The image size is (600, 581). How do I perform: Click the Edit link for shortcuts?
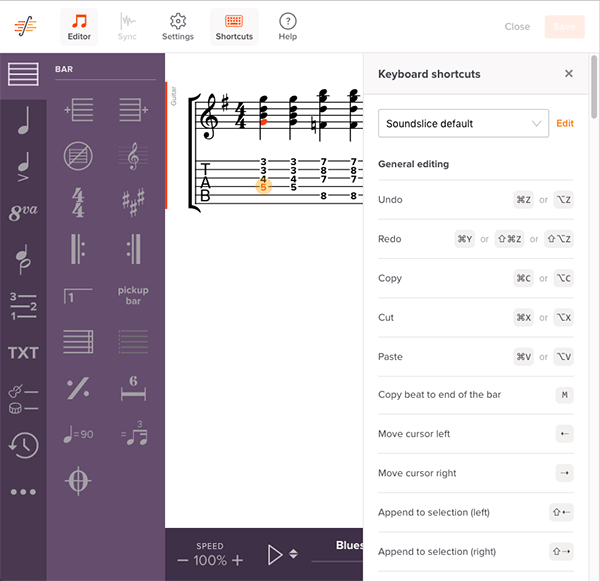point(564,123)
